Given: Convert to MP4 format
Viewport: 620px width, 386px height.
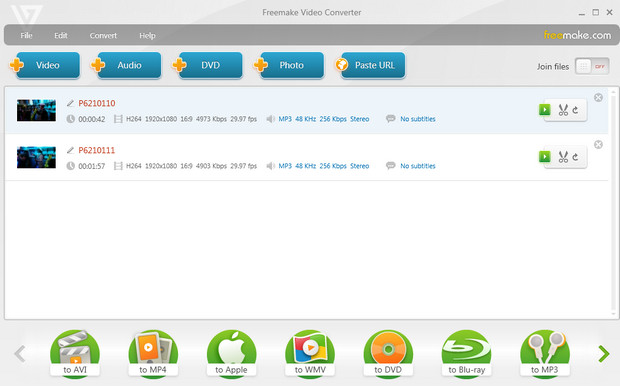Looking at the screenshot, I should 153,353.
